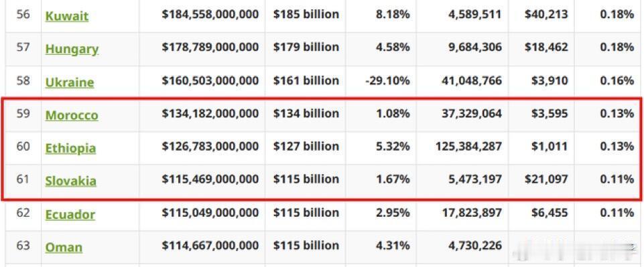
Task: Click Kuwait's GDP value $184,558,000,000
Action: [x=210, y=15]
